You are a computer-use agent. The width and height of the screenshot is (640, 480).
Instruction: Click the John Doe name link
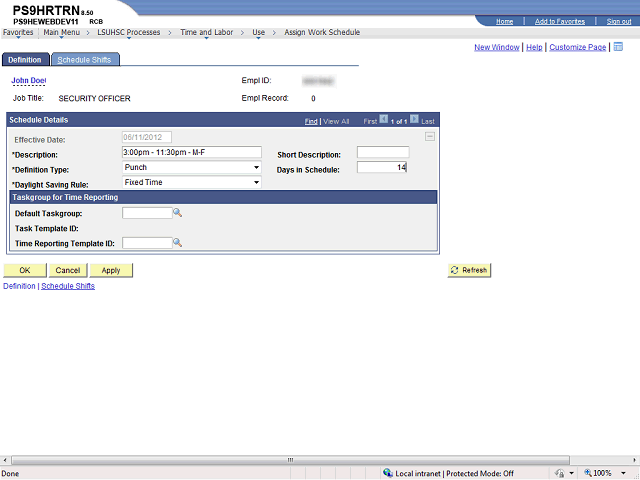tap(29, 80)
